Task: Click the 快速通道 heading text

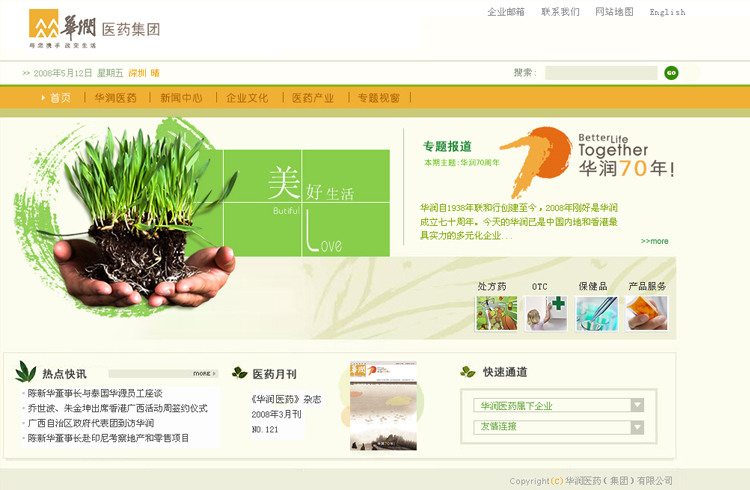Action: click(x=505, y=372)
